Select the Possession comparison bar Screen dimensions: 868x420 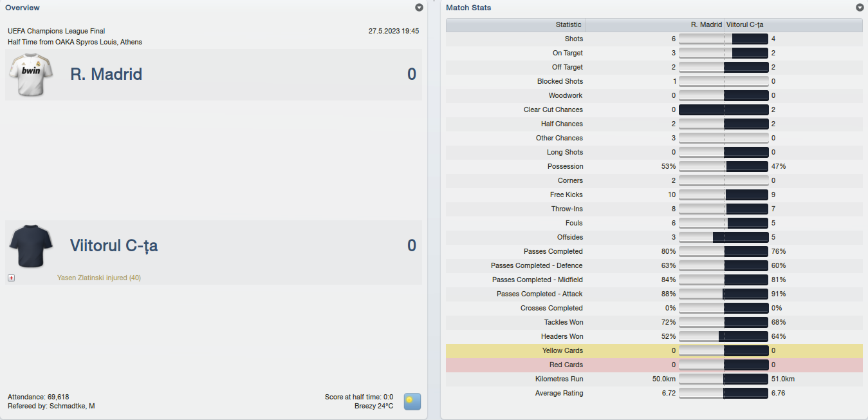pos(724,166)
